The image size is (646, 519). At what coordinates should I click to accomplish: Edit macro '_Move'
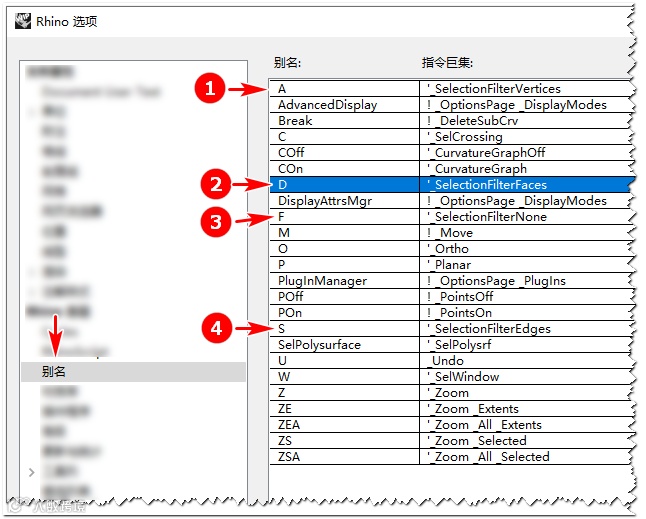[x=525, y=233]
